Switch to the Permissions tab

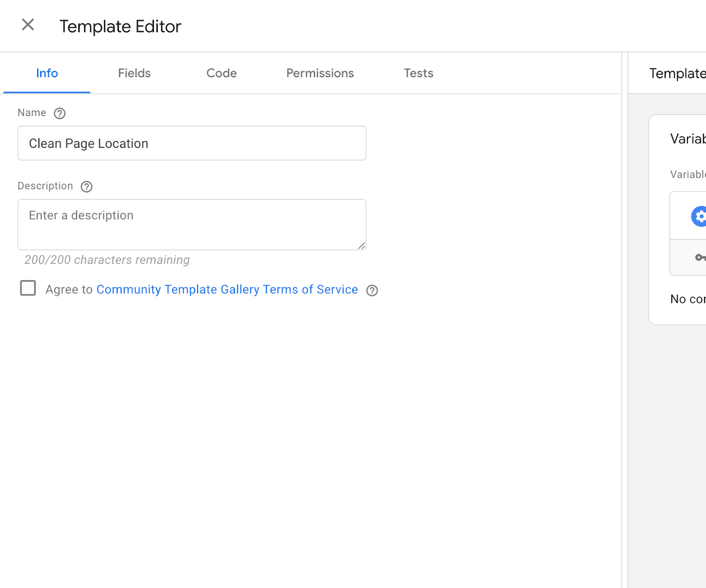[x=320, y=73]
